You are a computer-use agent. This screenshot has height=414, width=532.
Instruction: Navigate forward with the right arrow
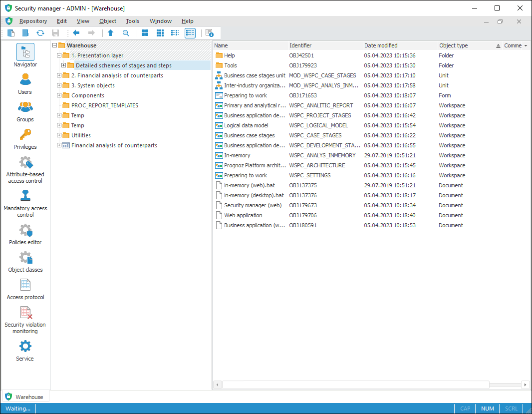point(91,33)
